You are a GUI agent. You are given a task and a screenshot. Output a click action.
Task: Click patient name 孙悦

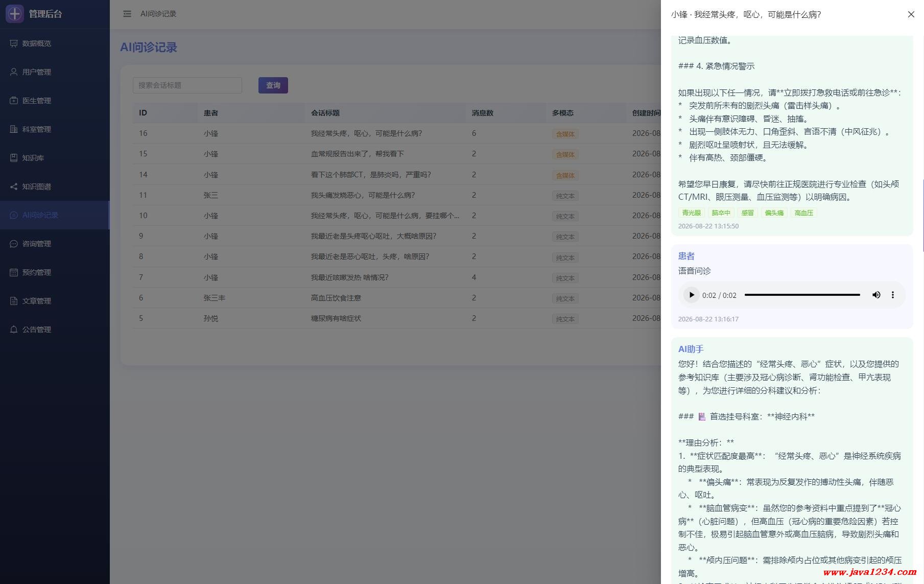[211, 318]
